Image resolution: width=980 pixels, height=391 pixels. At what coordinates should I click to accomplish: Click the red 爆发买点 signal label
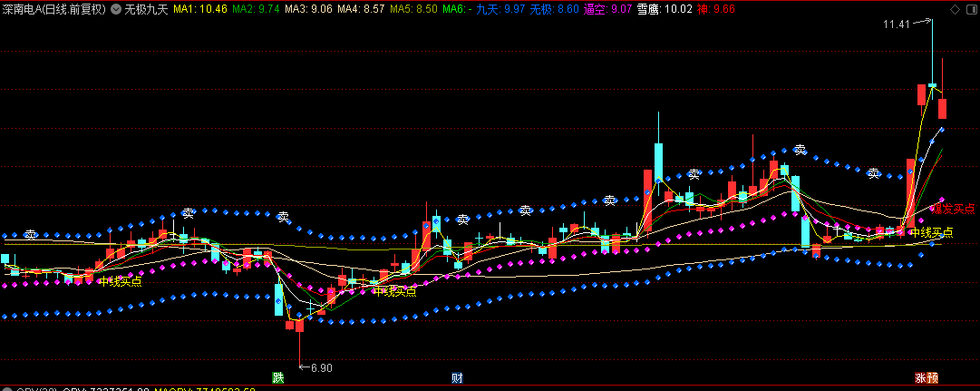click(954, 209)
